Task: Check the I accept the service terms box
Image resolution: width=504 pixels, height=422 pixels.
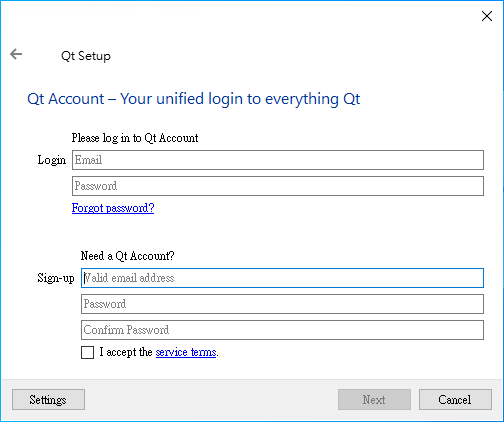Action: [87, 352]
